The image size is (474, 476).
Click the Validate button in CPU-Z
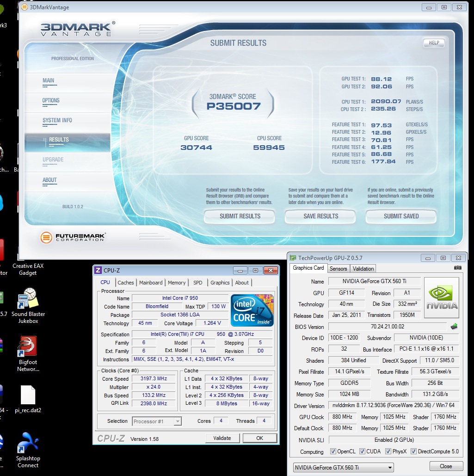click(x=222, y=438)
